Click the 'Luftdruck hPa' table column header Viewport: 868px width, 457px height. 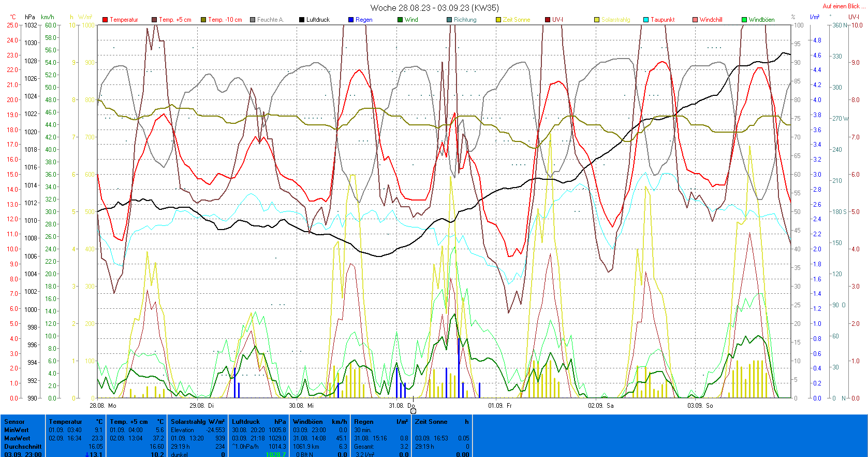(x=259, y=422)
